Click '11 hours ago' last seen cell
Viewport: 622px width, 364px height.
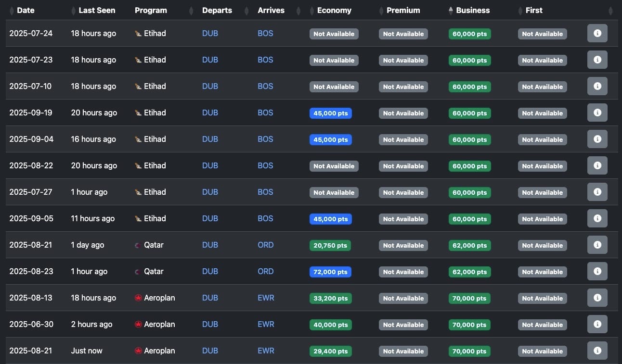pyautogui.click(x=93, y=219)
